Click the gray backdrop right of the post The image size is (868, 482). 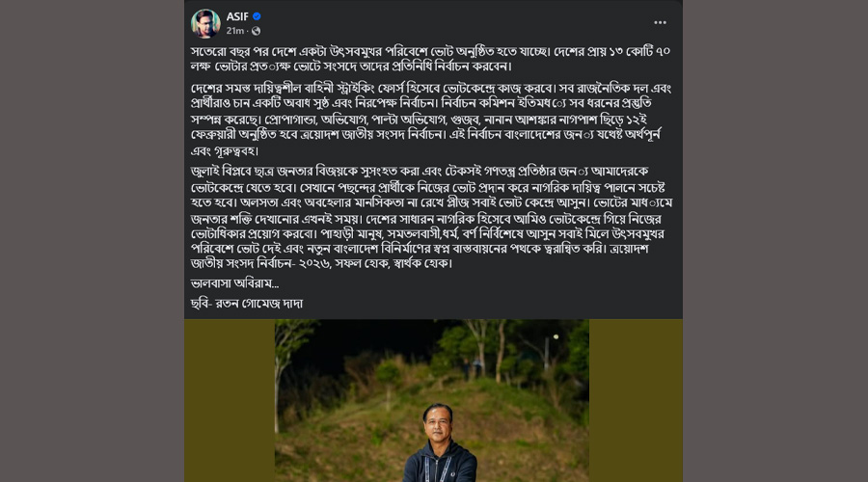point(775,241)
